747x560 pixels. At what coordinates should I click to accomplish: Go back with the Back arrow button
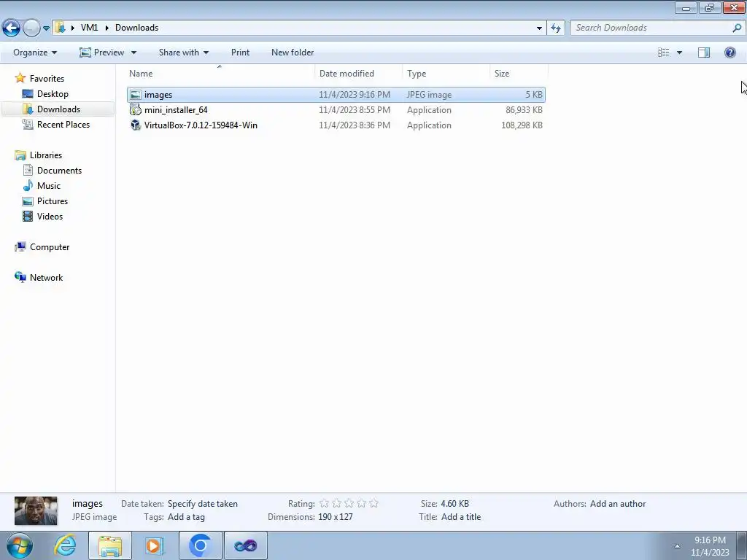pos(12,28)
